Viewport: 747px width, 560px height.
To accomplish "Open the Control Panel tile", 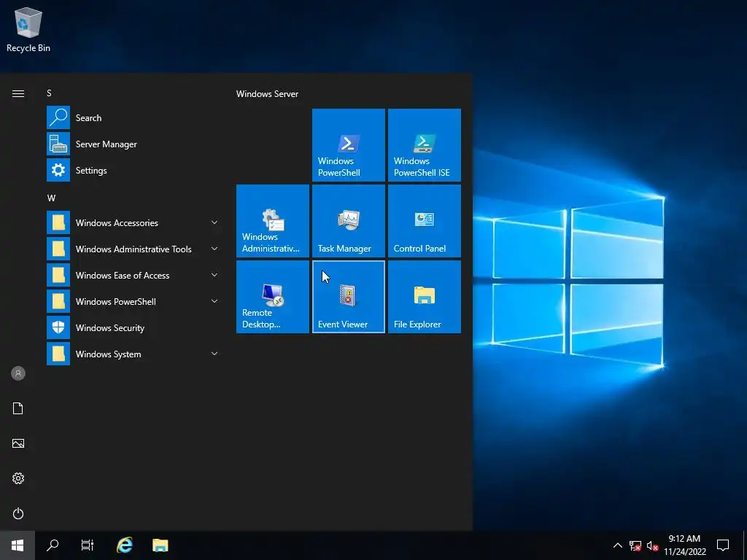I will (x=424, y=221).
